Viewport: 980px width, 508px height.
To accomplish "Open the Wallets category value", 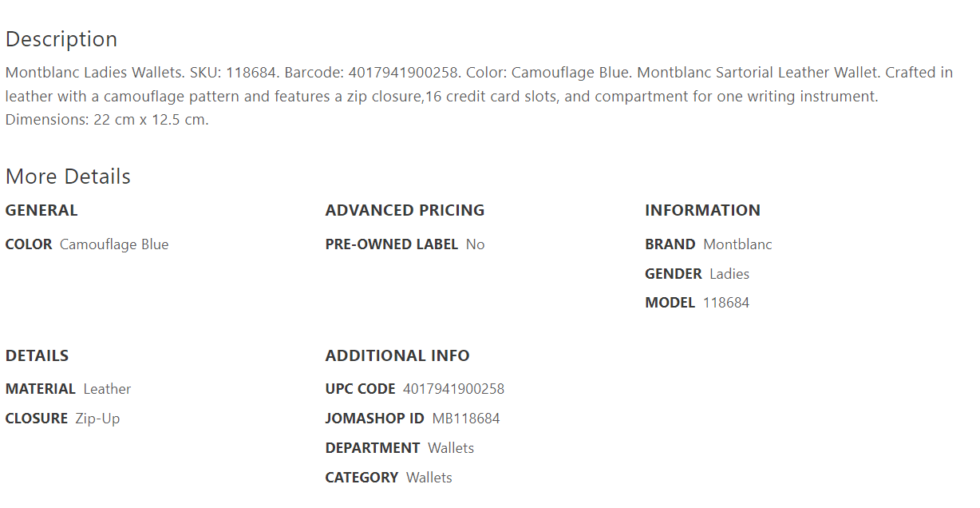I will coord(429,478).
